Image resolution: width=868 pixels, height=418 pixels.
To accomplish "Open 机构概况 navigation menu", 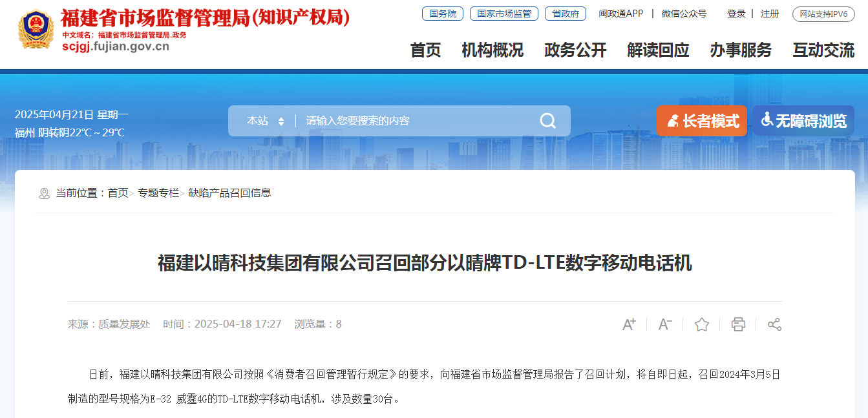I will tap(492, 50).
